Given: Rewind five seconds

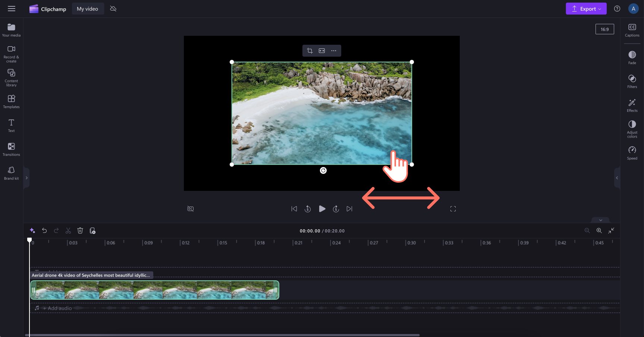Looking at the screenshot, I should (x=308, y=209).
